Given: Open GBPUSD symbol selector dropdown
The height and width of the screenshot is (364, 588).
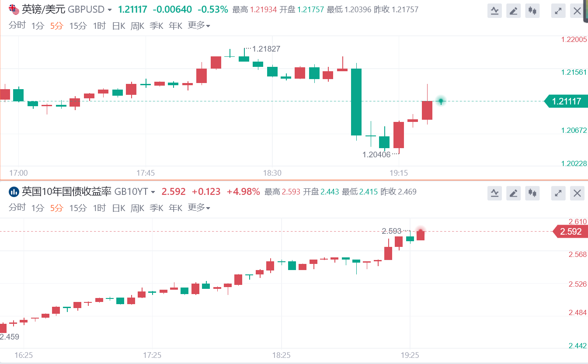Looking at the screenshot, I should (x=109, y=10).
